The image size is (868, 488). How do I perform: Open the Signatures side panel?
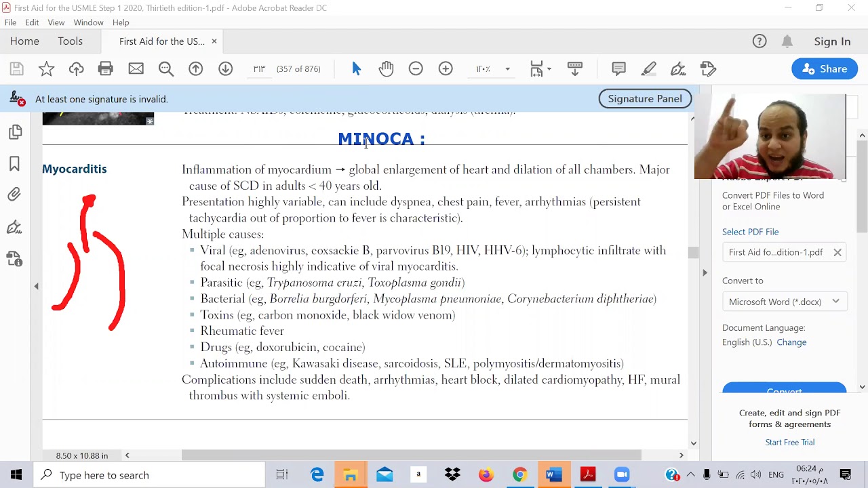tap(15, 227)
